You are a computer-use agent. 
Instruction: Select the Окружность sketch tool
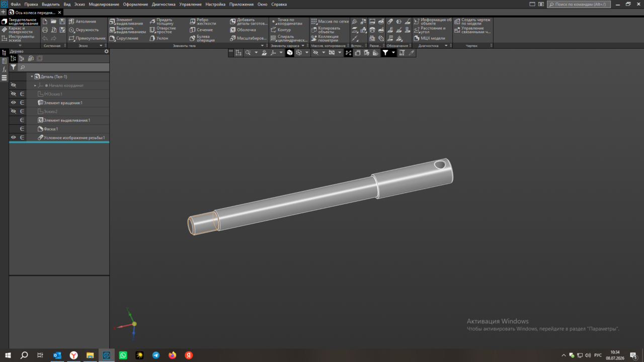(x=84, y=30)
